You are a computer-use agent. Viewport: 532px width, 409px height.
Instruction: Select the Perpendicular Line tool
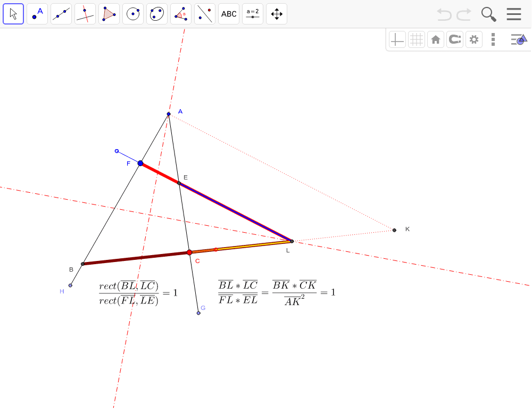pos(85,14)
